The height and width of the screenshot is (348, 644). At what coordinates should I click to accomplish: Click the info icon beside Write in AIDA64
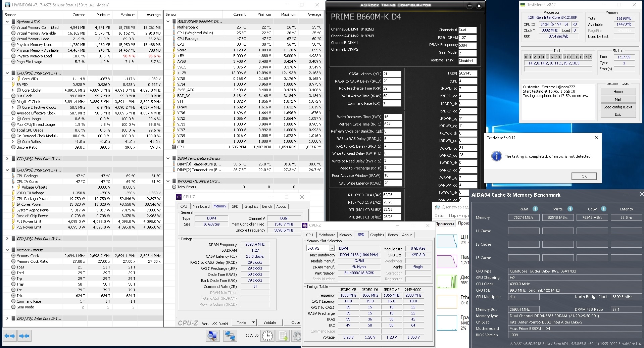coord(570,209)
